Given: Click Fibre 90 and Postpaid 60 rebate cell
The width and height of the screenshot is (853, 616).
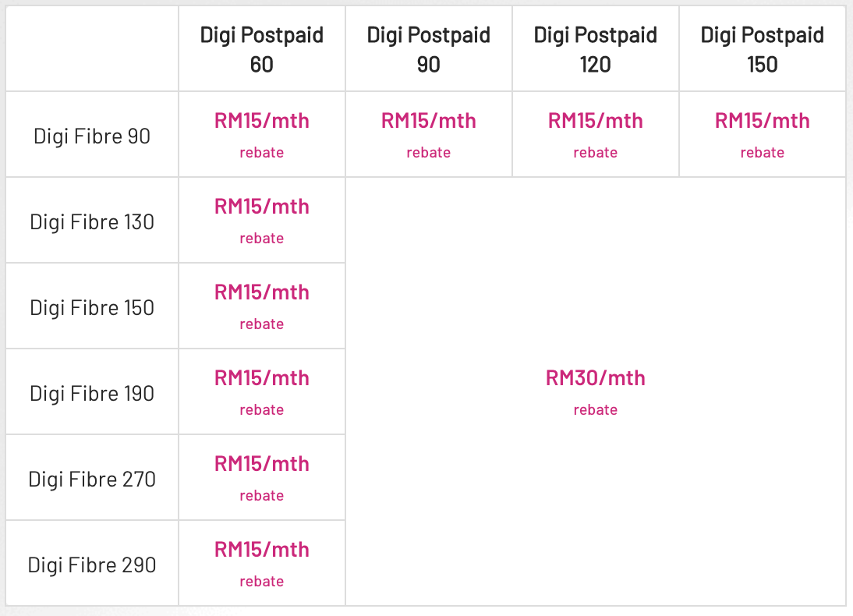Looking at the screenshot, I should tap(262, 134).
